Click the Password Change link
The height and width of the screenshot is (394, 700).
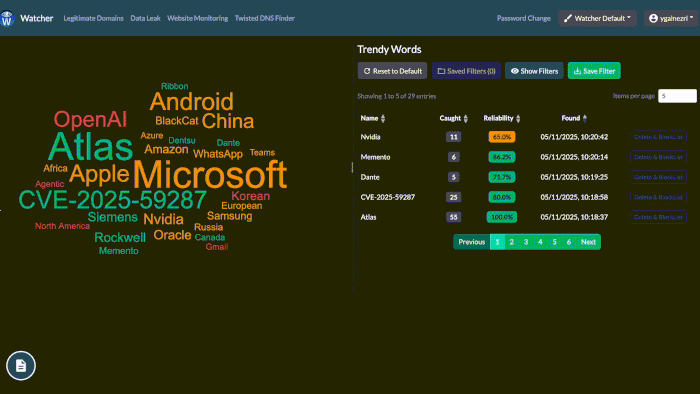pos(524,18)
